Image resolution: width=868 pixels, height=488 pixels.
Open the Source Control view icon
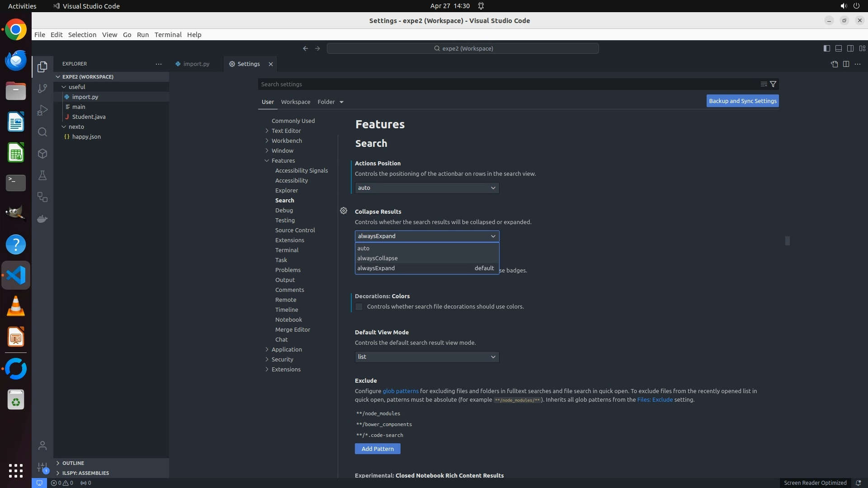42,89
